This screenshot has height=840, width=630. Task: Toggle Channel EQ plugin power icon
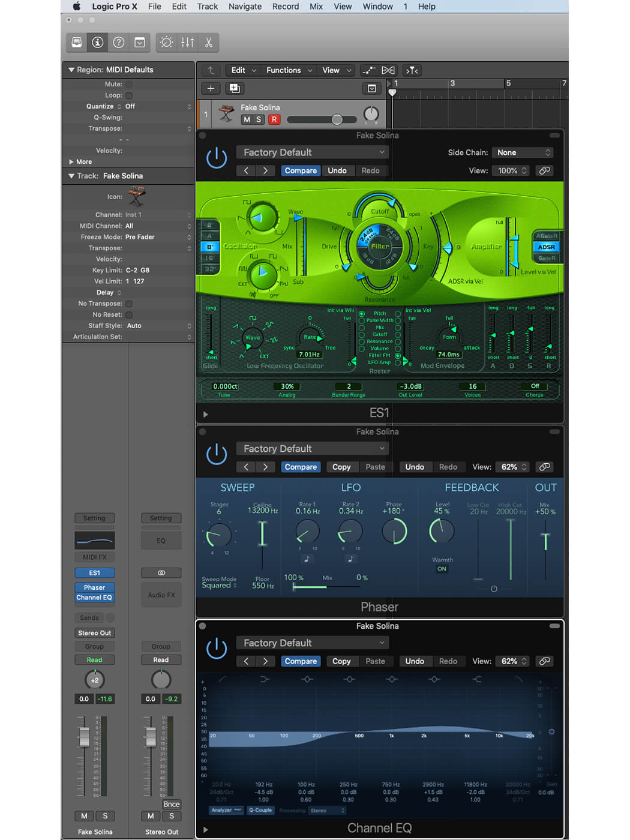pyautogui.click(x=217, y=649)
